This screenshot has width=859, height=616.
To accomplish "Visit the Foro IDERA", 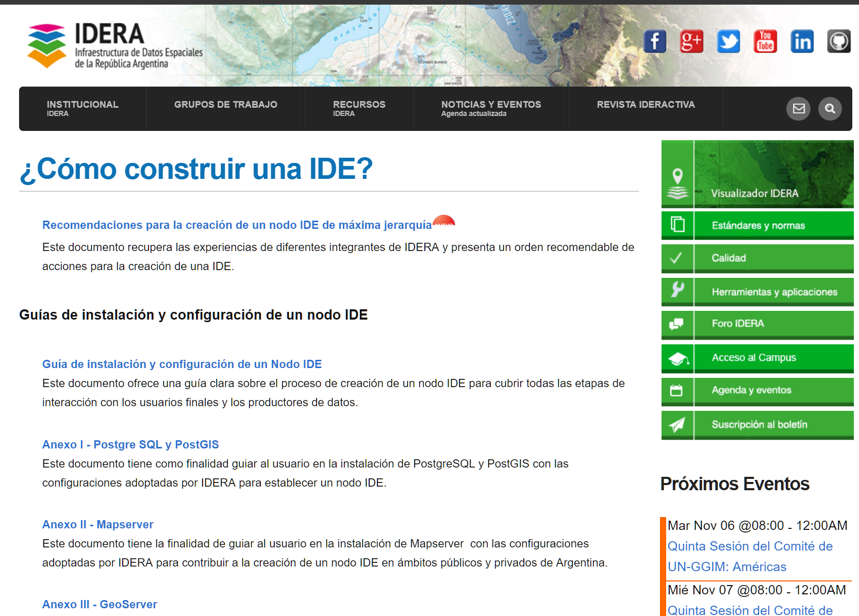I will pyautogui.click(x=757, y=324).
